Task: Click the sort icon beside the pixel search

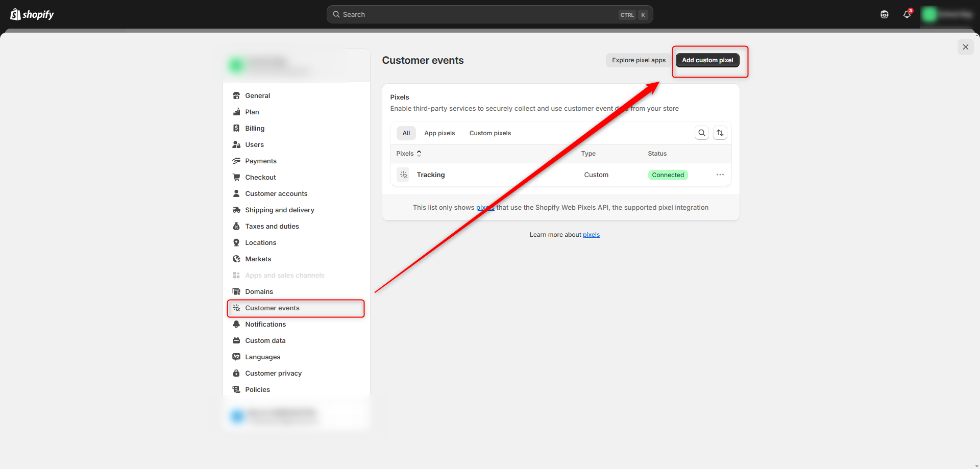Action: click(720, 133)
